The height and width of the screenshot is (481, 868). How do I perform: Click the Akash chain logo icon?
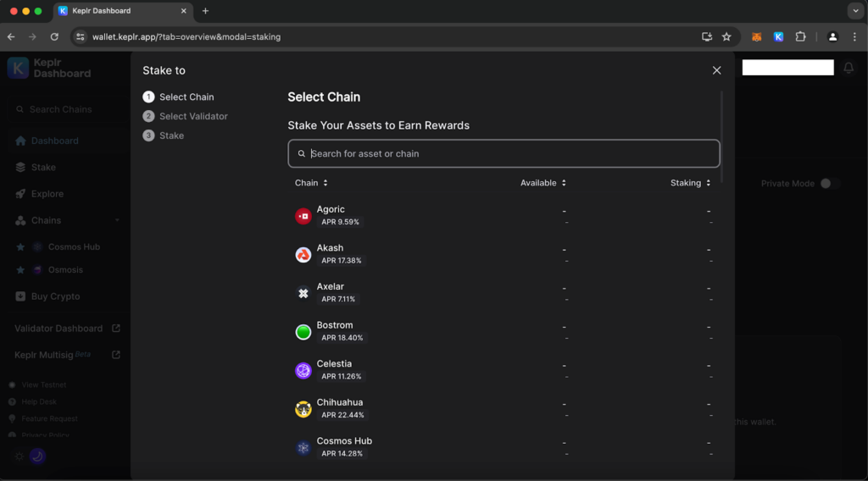click(x=303, y=255)
